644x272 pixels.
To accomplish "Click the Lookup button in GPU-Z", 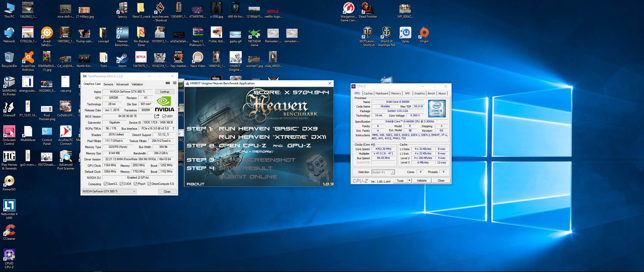I will 165,92.
